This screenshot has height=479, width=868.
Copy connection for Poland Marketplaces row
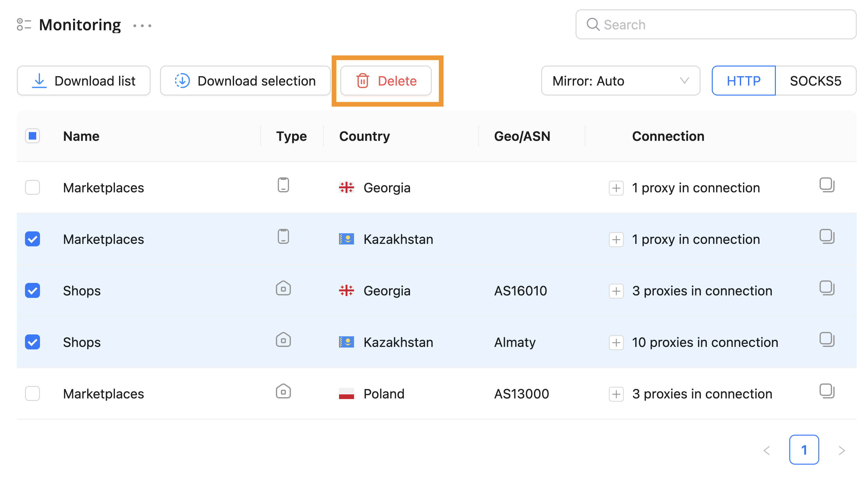point(826,391)
